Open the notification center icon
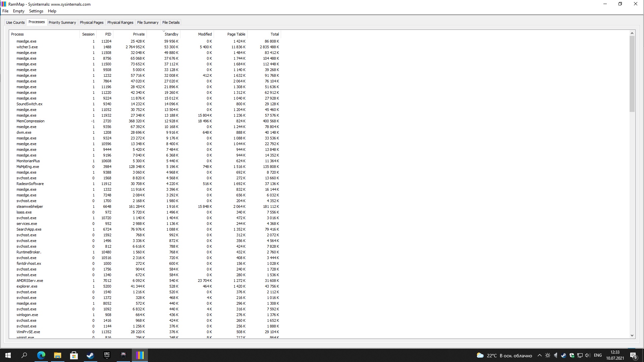 [x=634, y=355]
